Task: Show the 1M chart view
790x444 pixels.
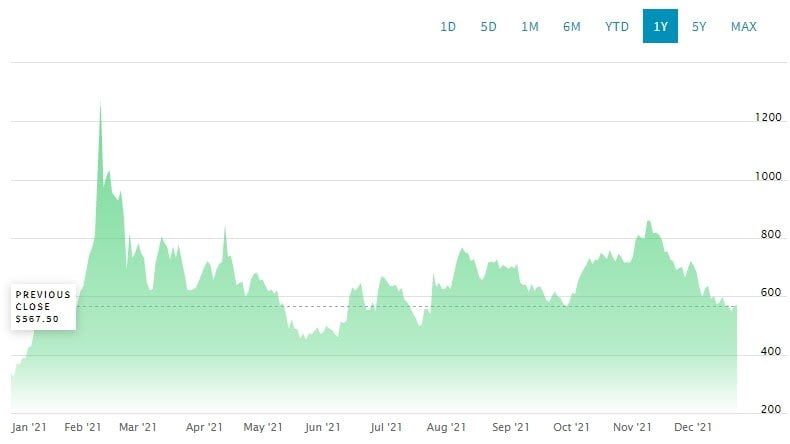Action: click(530, 27)
